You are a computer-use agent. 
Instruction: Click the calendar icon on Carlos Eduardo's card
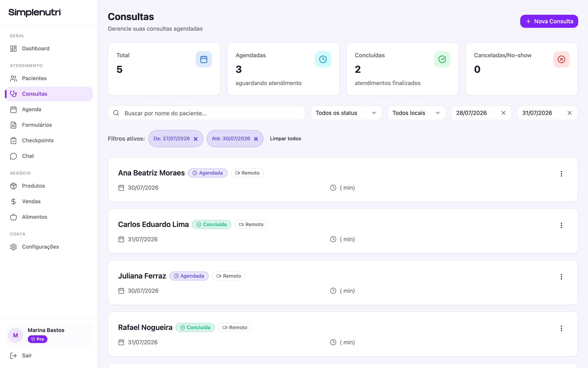121,239
